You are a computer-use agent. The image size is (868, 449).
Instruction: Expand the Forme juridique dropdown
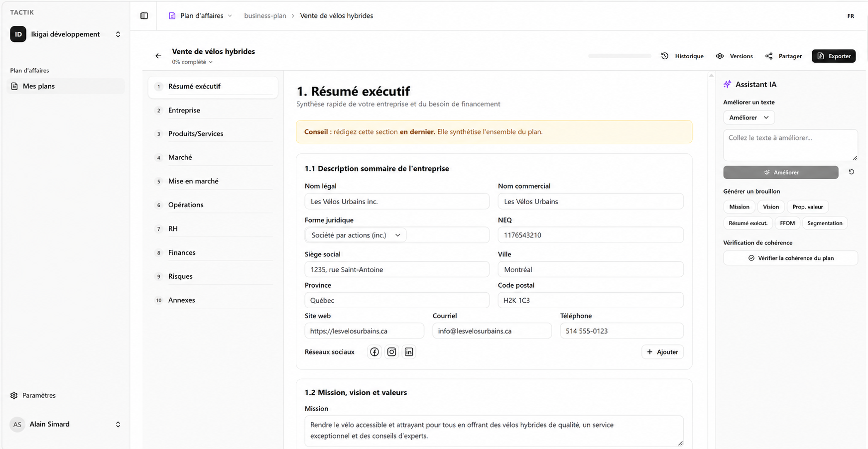356,235
